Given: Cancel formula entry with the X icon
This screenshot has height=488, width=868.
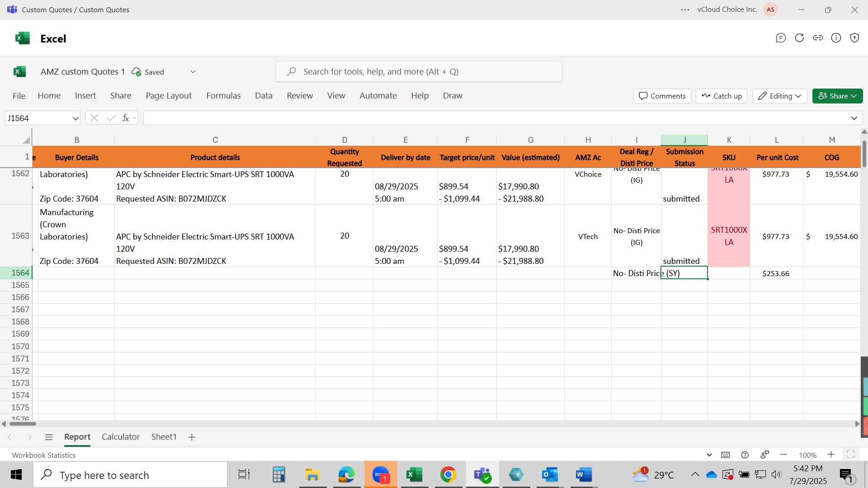Looking at the screenshot, I should (x=94, y=118).
